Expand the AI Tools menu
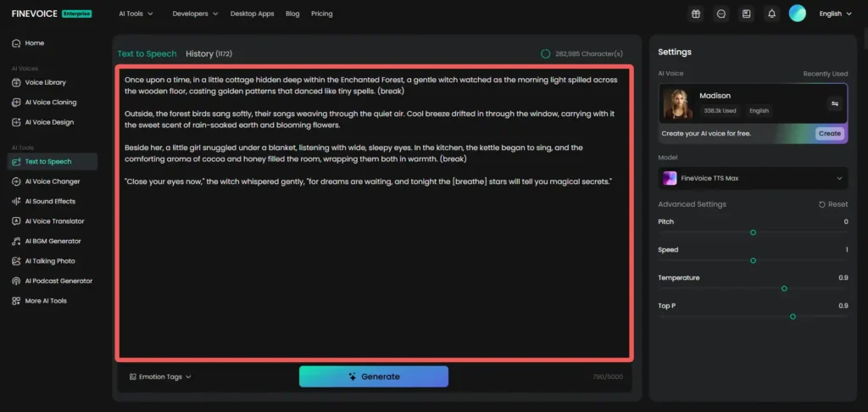868x412 pixels. click(136, 14)
